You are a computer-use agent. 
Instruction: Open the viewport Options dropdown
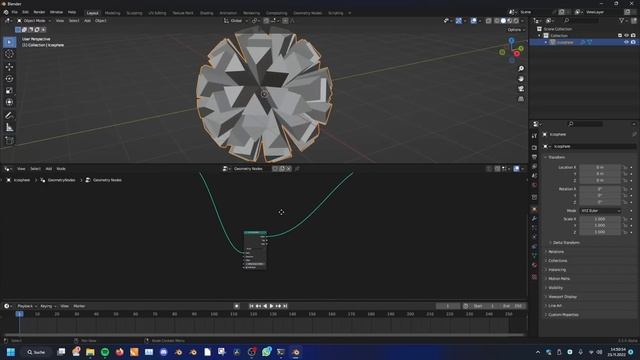click(x=516, y=30)
